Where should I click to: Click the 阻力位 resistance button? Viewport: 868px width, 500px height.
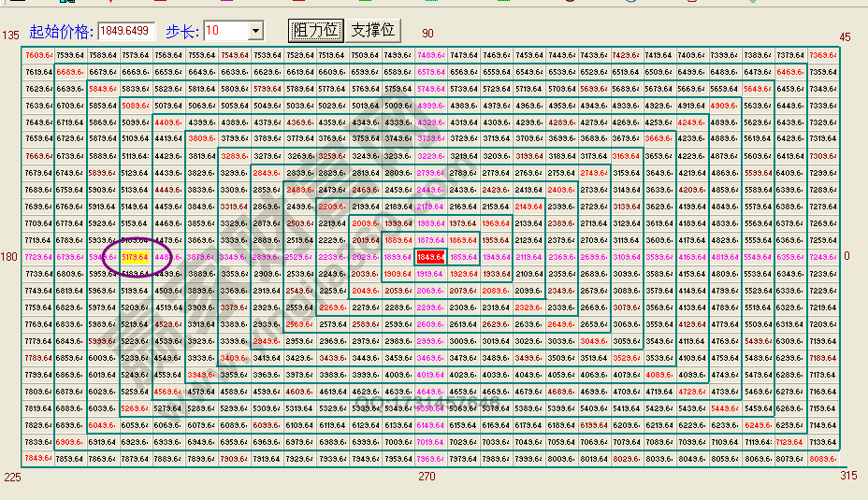[x=314, y=30]
